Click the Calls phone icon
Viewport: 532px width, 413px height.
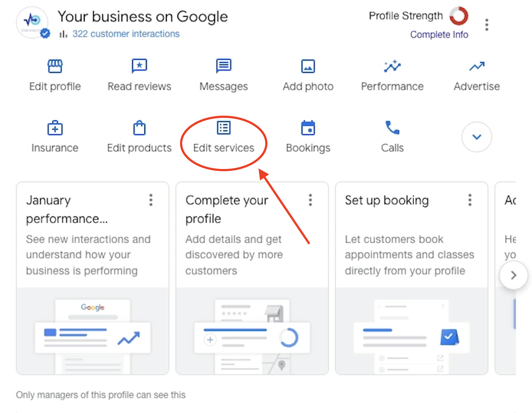(392, 128)
